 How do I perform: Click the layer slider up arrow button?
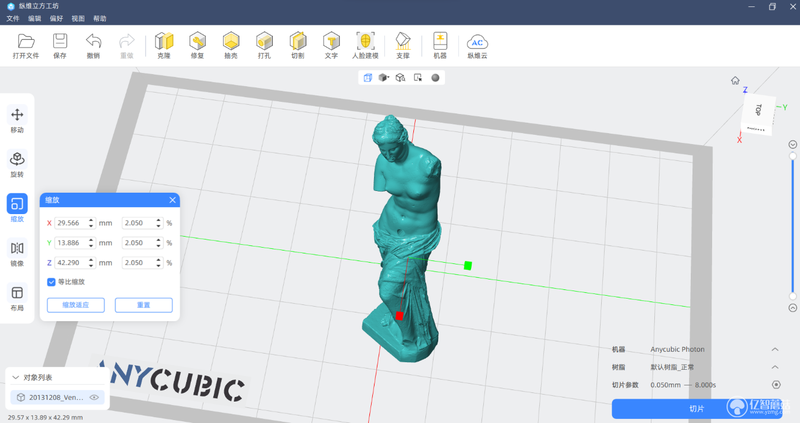tap(793, 308)
